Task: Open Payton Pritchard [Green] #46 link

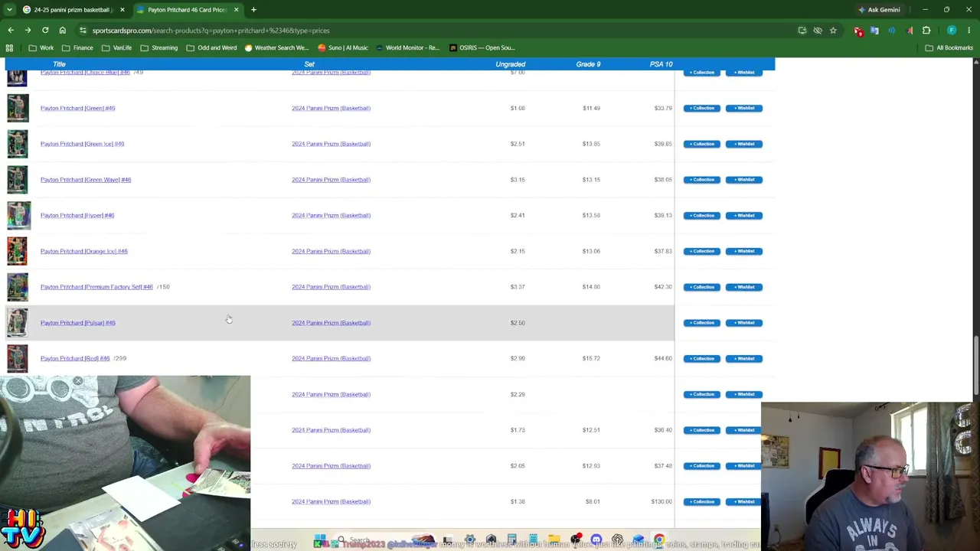Action: 77,108
